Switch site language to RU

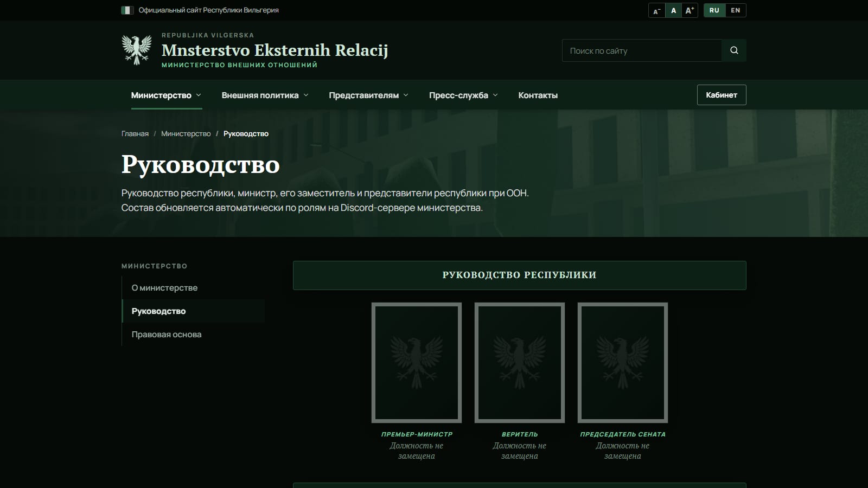[x=714, y=10]
